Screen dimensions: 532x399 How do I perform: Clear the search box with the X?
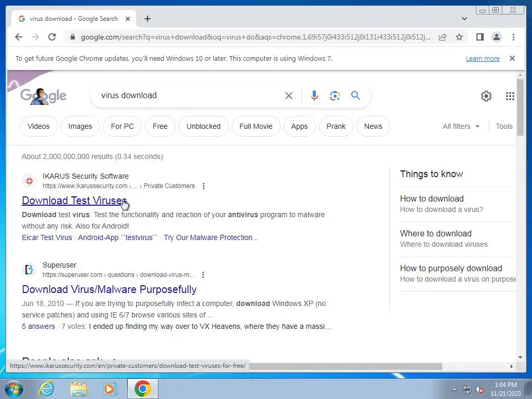point(289,96)
